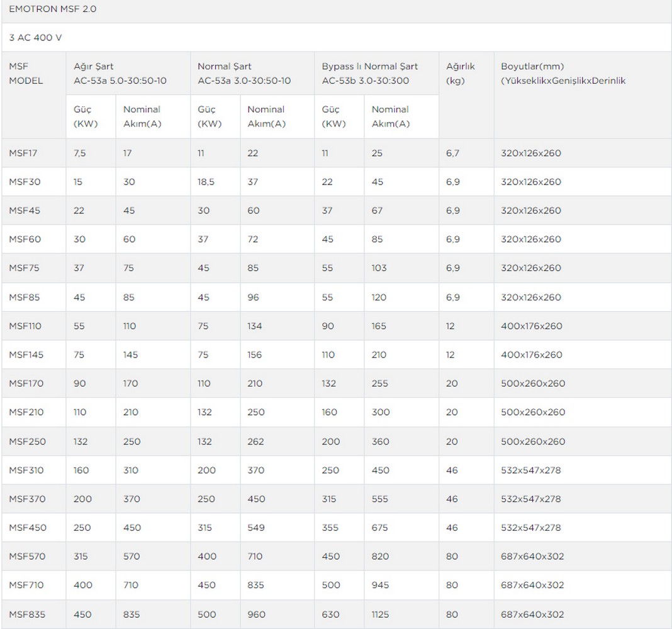Select the "3 AC 400 V" row text
Viewport: 672px width, 629px height.
tap(35, 38)
